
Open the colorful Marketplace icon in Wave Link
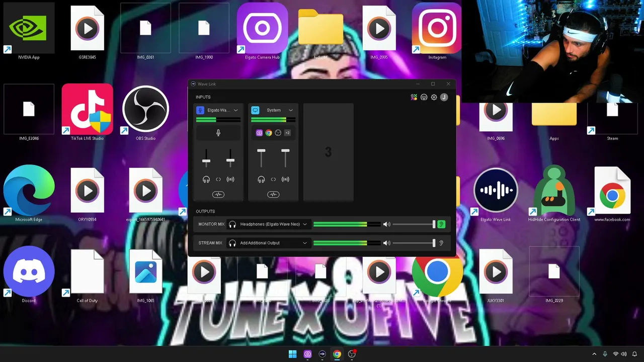[x=414, y=98]
